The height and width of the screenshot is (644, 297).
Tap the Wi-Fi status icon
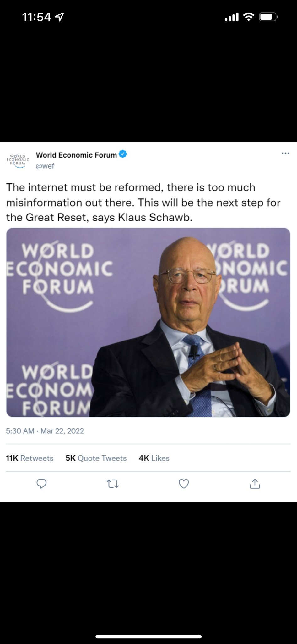[249, 17]
